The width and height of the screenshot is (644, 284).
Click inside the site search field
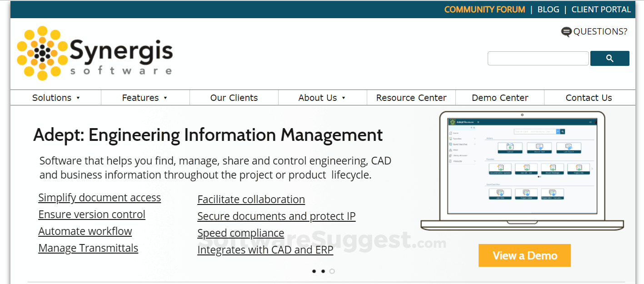point(538,58)
